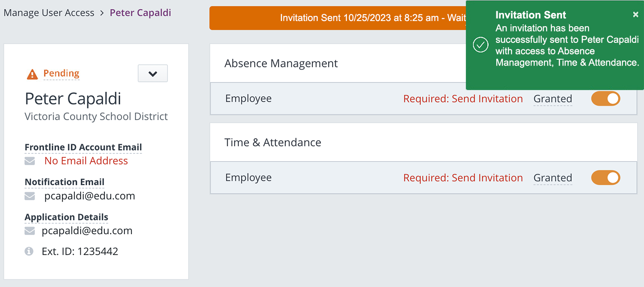Image resolution: width=644 pixels, height=287 pixels.
Task: Toggle off Time & Attendance Employee access
Action: pos(605,178)
